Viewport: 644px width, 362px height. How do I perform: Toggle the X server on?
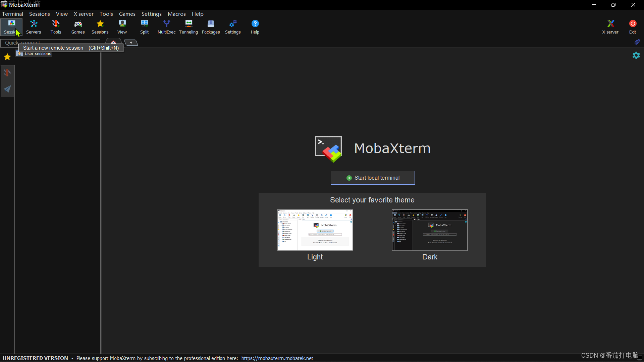pos(610,27)
